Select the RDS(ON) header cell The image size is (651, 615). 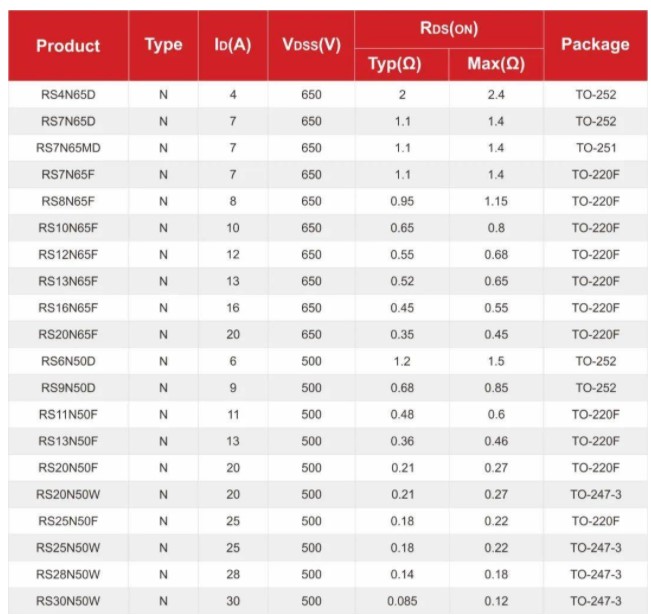click(x=449, y=29)
